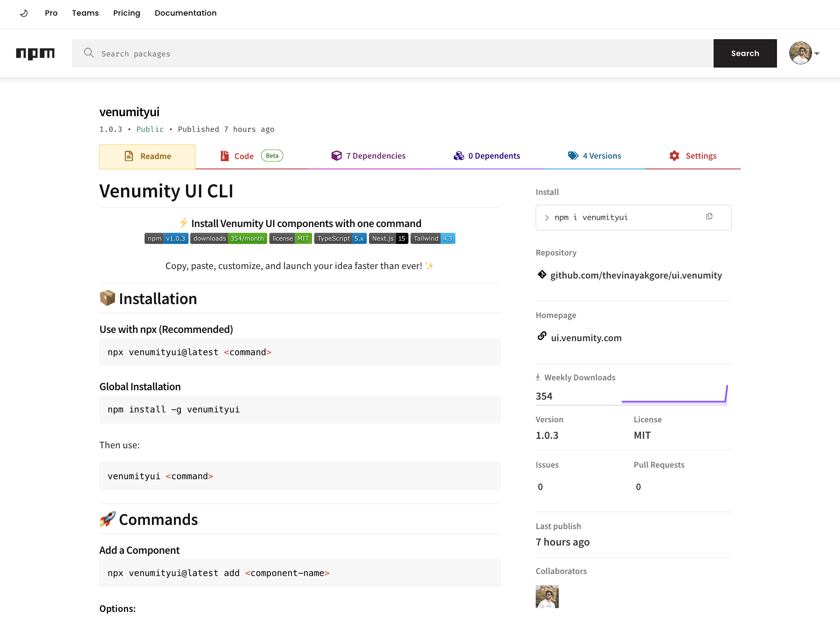
Task: Click the Beta badge on Code tab
Action: (x=272, y=156)
